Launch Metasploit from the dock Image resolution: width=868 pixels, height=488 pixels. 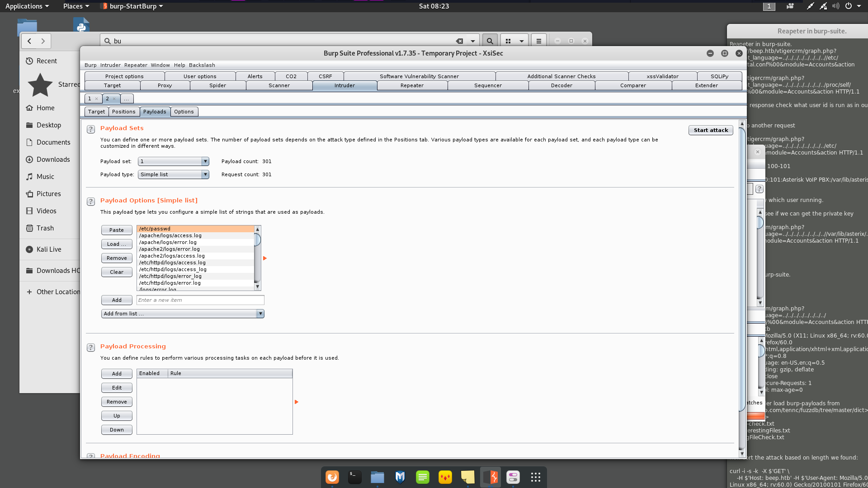[x=400, y=477]
